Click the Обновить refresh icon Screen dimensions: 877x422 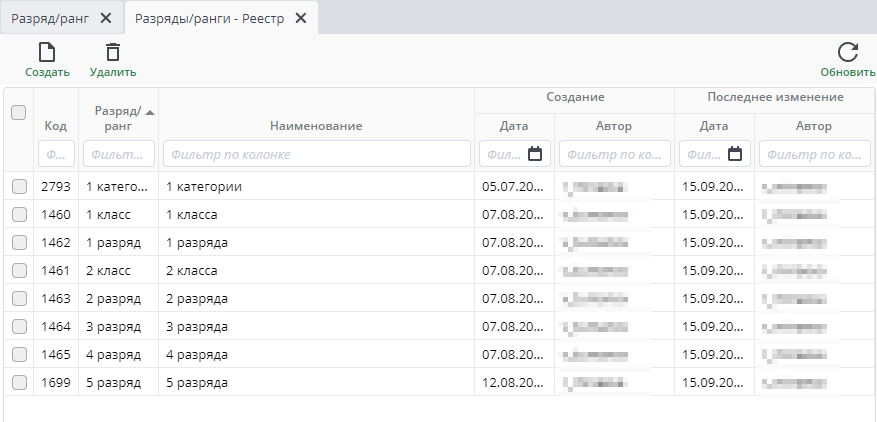[x=848, y=53]
